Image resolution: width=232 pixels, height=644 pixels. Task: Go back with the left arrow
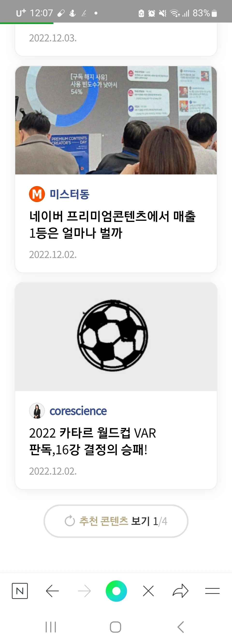coord(52,591)
